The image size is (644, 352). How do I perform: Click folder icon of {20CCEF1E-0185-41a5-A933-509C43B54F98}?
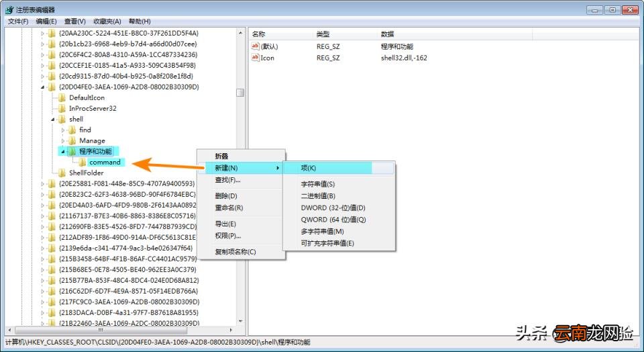[52, 65]
